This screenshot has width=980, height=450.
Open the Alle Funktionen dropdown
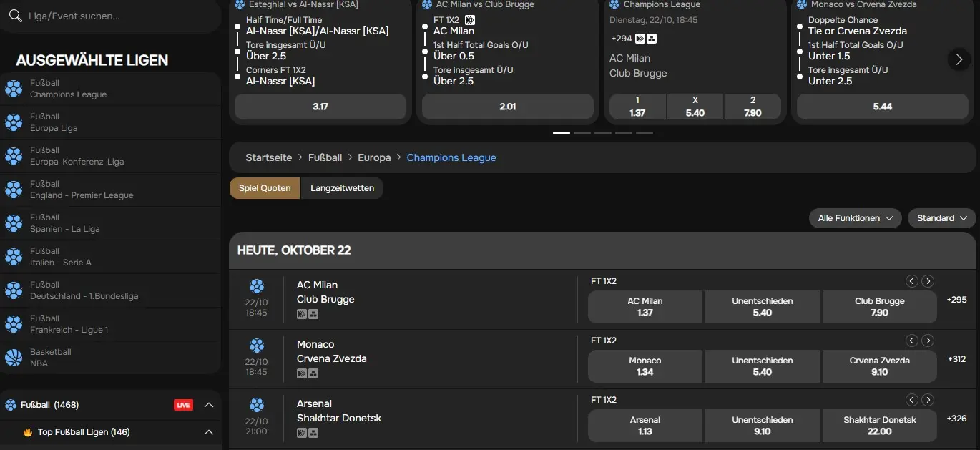pyautogui.click(x=855, y=218)
